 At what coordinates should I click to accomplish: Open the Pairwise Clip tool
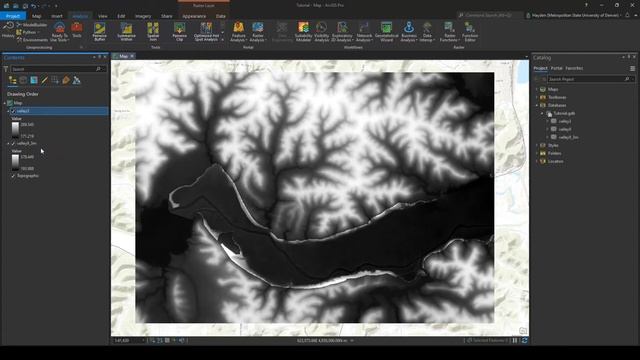(180, 32)
